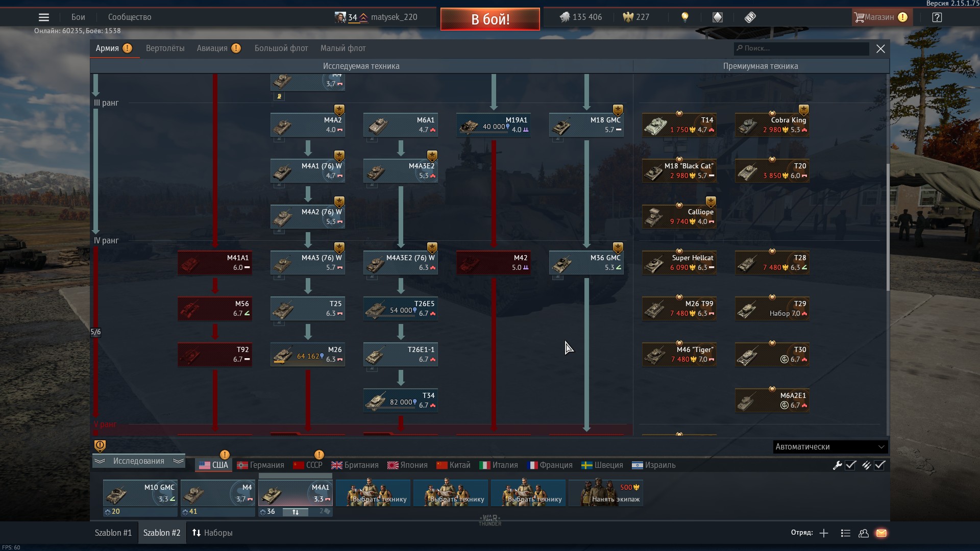Select the Германия nation tab
Image resolution: width=980 pixels, height=551 pixels.
tap(261, 465)
